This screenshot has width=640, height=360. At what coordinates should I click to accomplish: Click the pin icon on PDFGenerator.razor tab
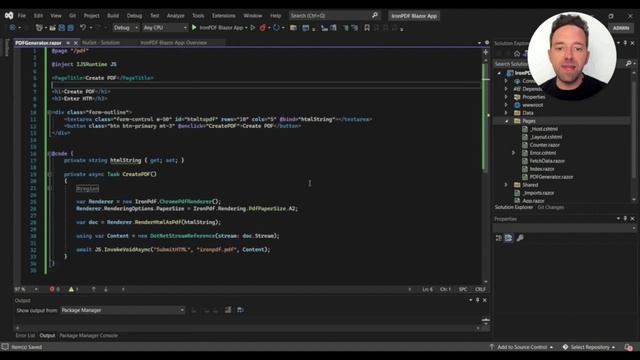point(68,42)
